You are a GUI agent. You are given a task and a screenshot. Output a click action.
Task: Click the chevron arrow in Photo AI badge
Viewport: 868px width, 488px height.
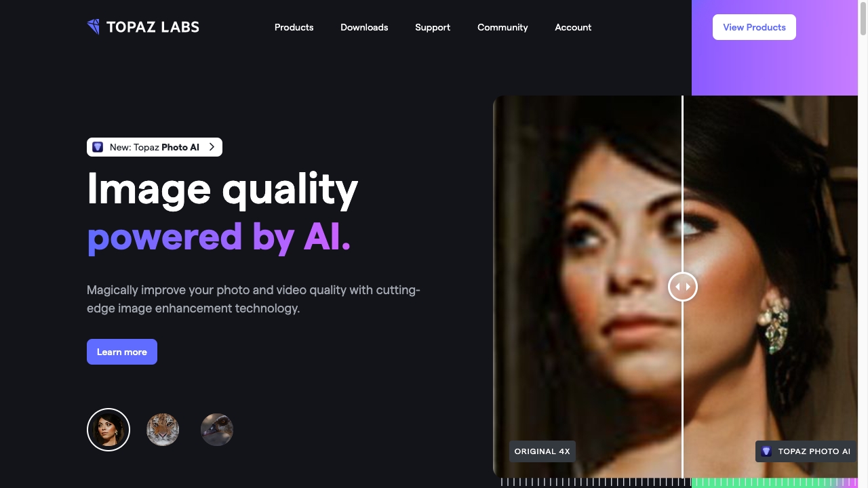coord(212,147)
